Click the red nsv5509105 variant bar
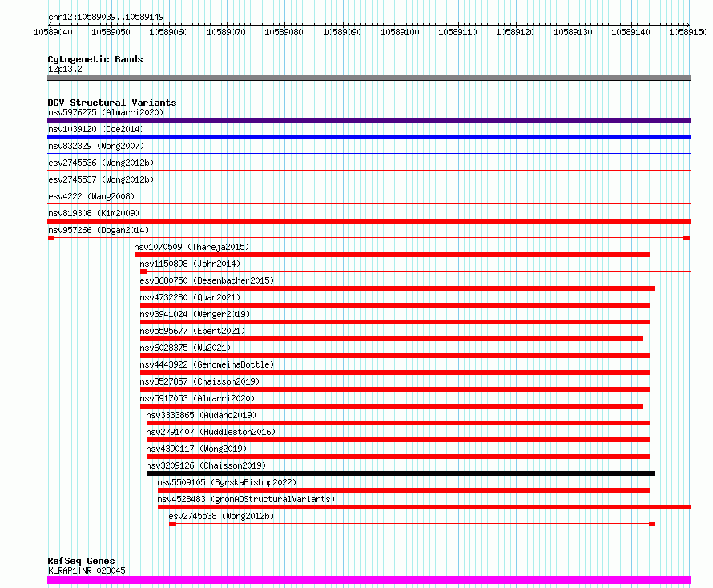 click(x=404, y=490)
